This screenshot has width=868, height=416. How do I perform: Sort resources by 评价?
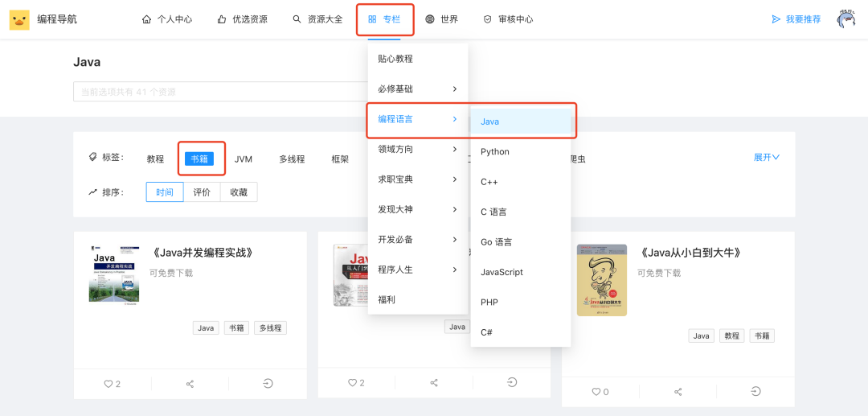202,192
